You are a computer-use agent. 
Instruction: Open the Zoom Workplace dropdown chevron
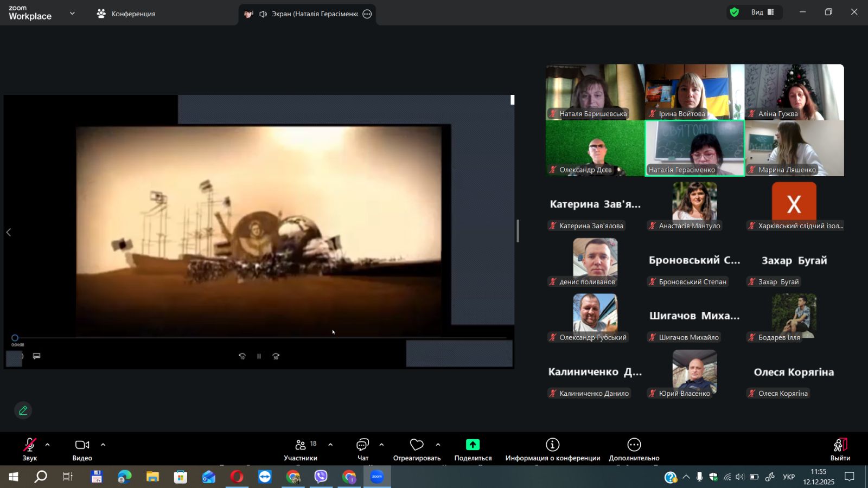click(x=72, y=14)
